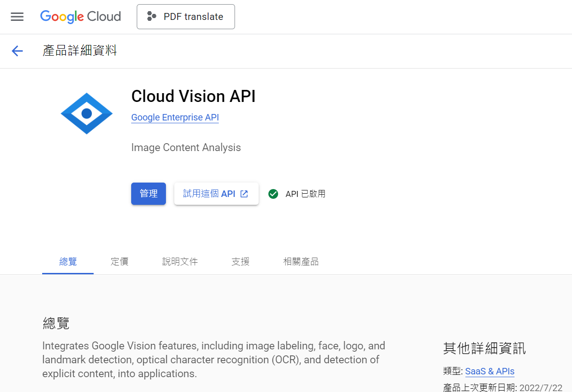This screenshot has width=572, height=392.
Task: Open the 支援 tab
Action: click(241, 262)
